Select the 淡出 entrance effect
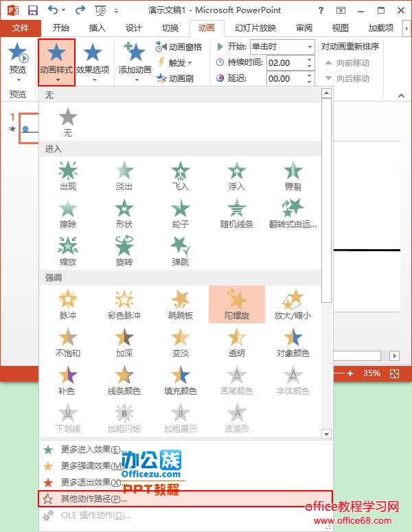The height and width of the screenshot is (532, 412). point(124,176)
